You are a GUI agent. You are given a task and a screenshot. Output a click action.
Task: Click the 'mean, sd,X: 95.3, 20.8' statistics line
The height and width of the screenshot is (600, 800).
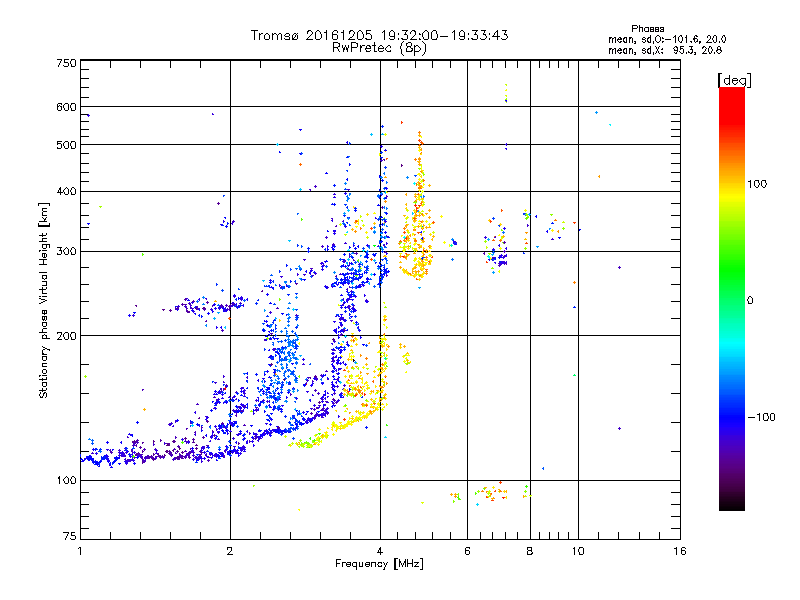[x=665, y=50]
